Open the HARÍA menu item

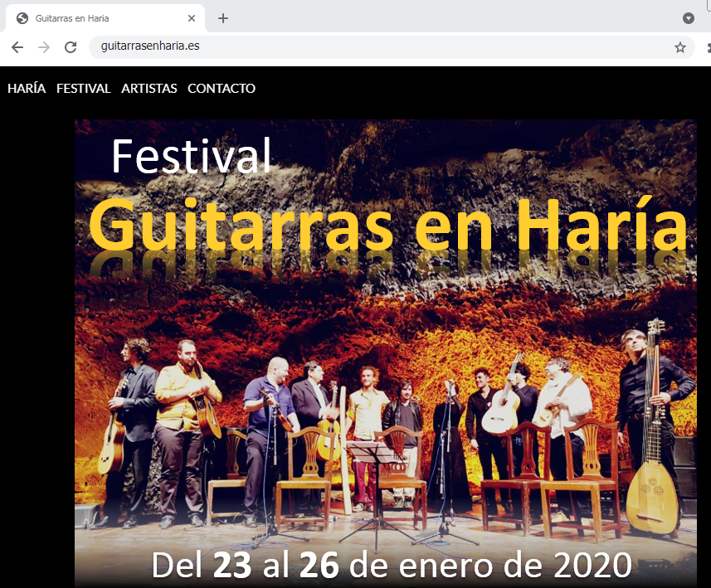pos(27,89)
